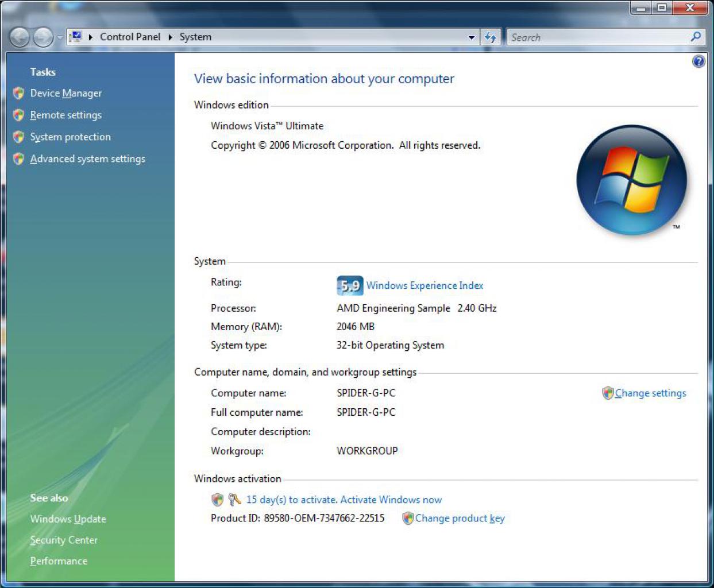Screen dimensions: 714x588
Task: Open the address bar history dropdown
Action: (472, 37)
